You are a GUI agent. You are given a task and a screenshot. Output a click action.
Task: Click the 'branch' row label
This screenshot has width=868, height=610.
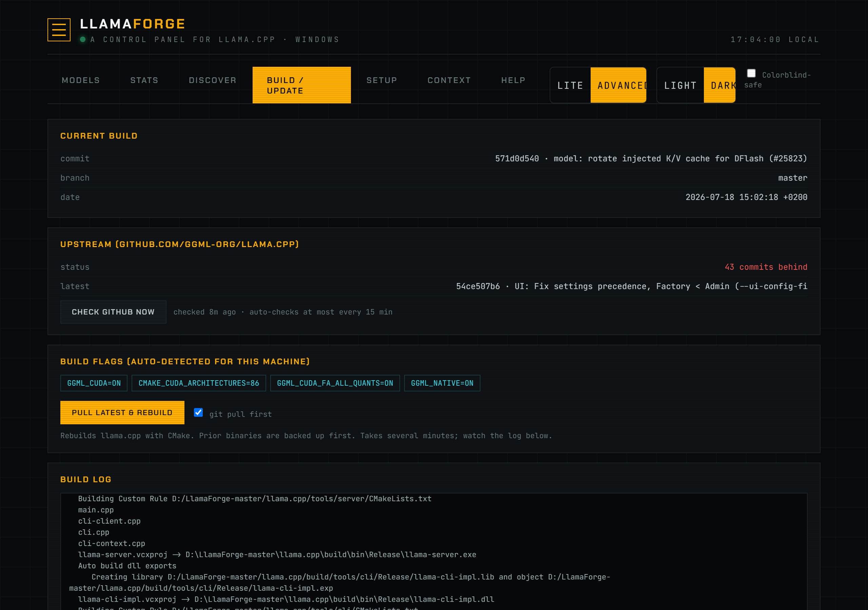tap(75, 178)
